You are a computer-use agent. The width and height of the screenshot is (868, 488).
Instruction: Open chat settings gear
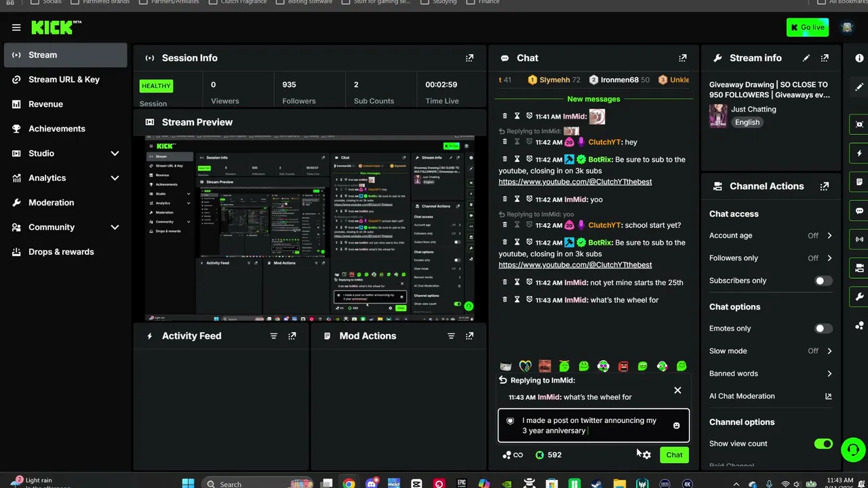coord(647,455)
